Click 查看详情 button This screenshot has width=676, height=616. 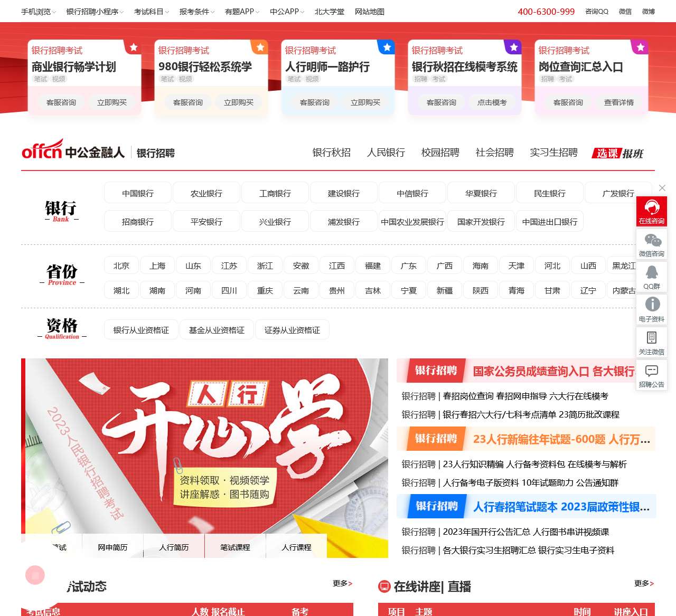coord(619,102)
